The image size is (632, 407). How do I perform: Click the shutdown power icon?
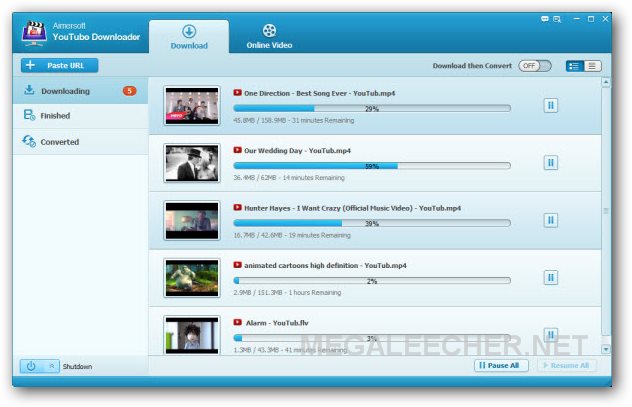pos(31,366)
